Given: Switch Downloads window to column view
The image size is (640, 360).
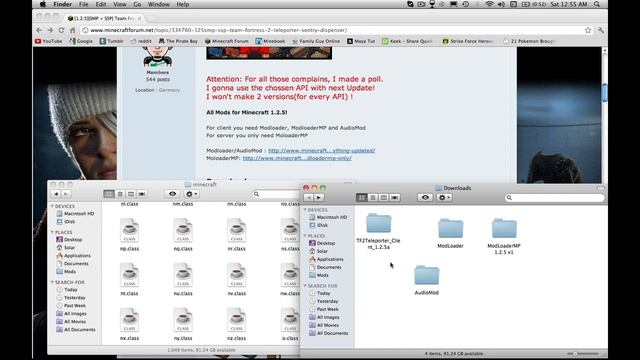Looking at the screenshot, I should 384,198.
